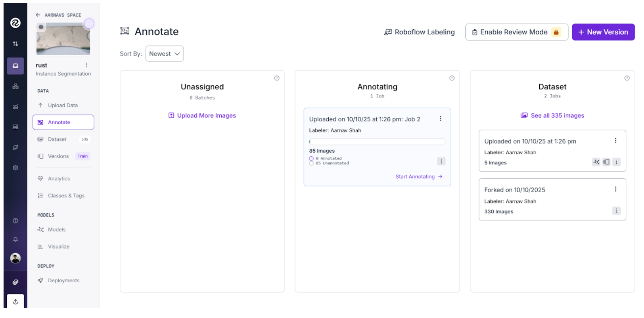
Task: Click the Roboflow logo icon
Action: pos(15,23)
